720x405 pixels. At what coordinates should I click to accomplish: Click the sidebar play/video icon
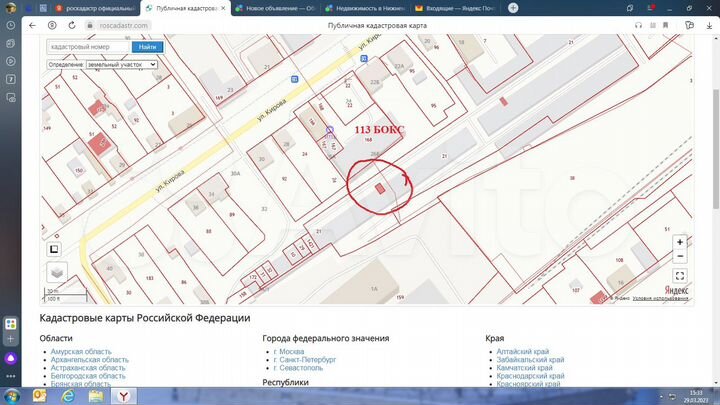click(11, 61)
